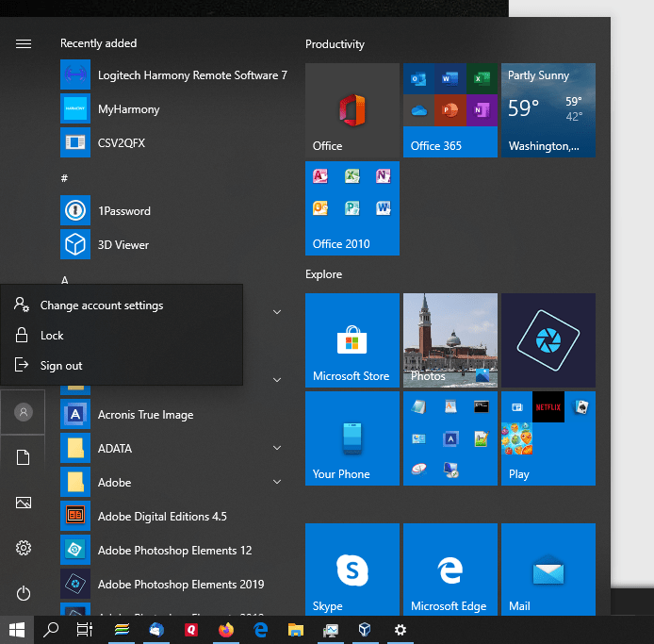This screenshot has width=654, height=644.
Task: Click the Windows Start button
Action: (x=17, y=630)
